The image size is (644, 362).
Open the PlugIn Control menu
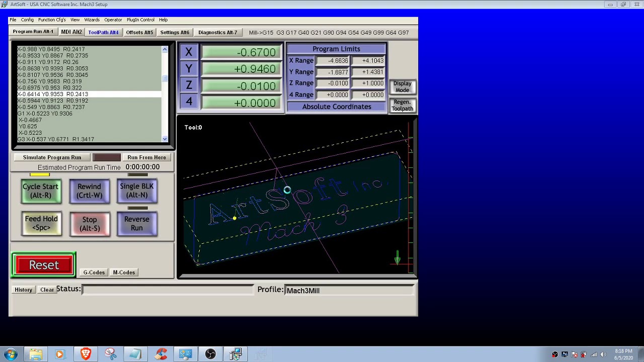pyautogui.click(x=140, y=20)
